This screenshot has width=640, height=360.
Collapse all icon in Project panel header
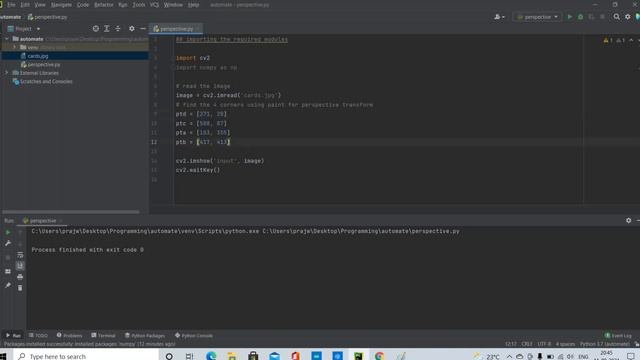(x=118, y=29)
